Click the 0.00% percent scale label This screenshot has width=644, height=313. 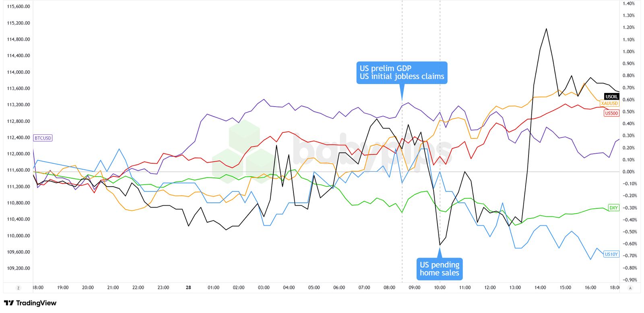pos(629,172)
